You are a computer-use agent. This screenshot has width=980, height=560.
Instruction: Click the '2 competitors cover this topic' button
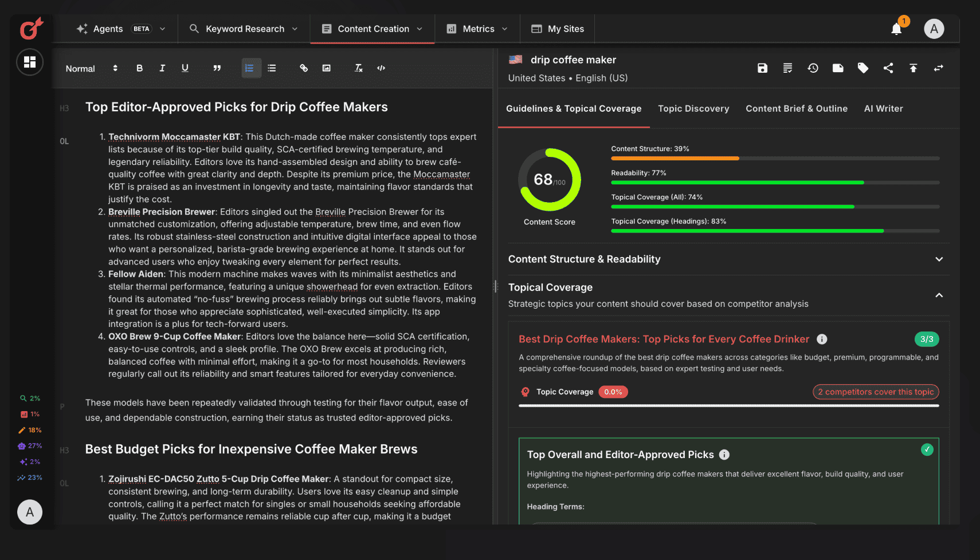[x=875, y=392]
